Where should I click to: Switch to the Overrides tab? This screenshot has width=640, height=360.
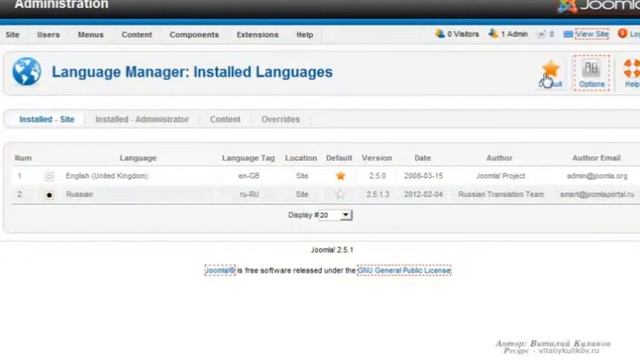coord(281,119)
